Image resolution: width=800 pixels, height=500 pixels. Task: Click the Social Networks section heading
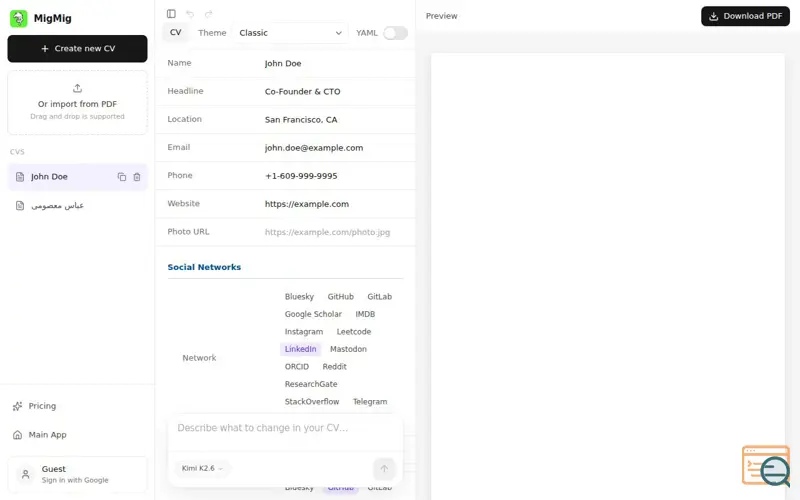coord(204,267)
